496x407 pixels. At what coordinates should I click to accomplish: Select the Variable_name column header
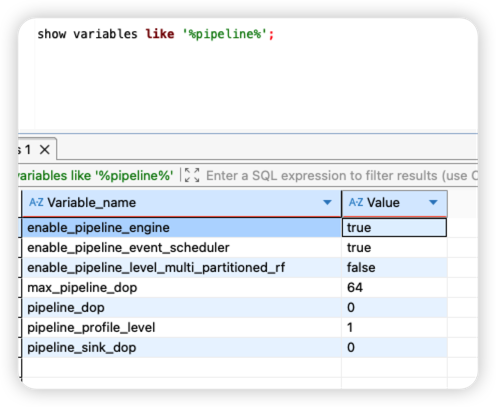[x=182, y=203]
